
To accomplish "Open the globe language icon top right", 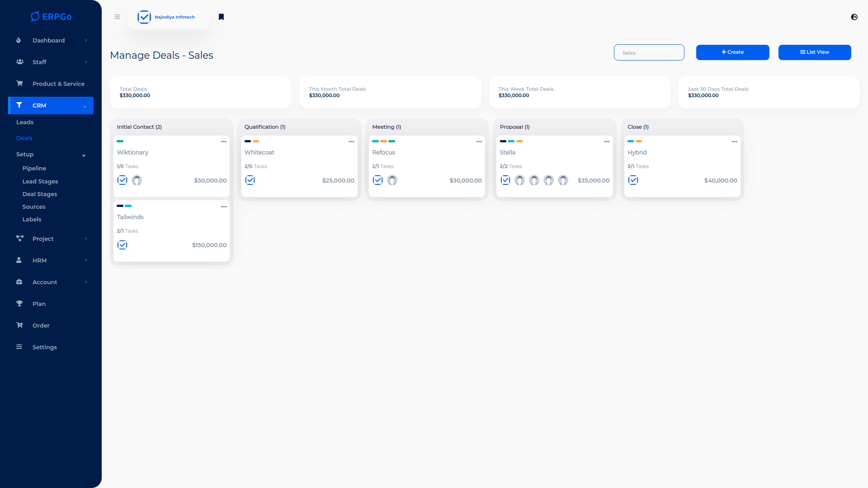I will tap(854, 17).
